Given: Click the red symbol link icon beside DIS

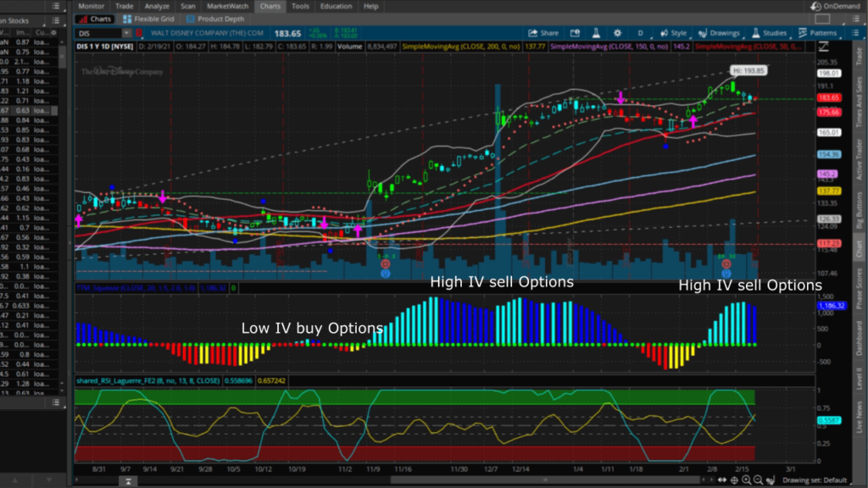Looking at the screenshot, I should point(139,33).
